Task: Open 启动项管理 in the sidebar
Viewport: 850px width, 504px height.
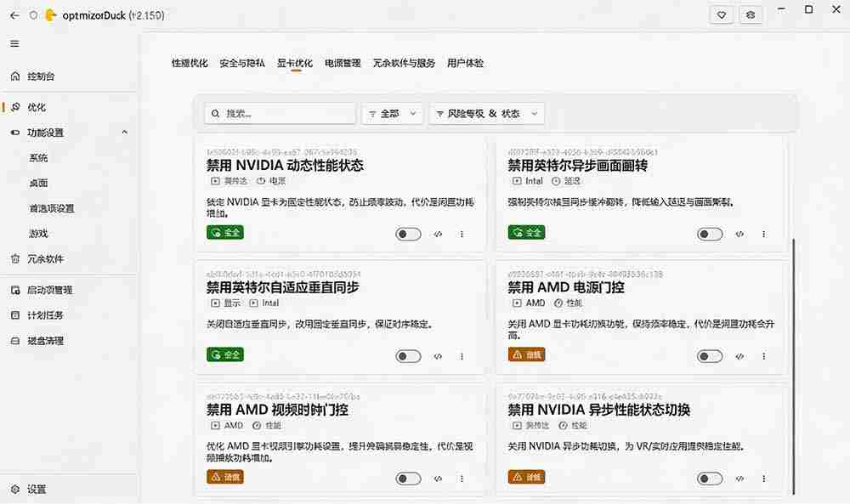Action: [x=69, y=290]
